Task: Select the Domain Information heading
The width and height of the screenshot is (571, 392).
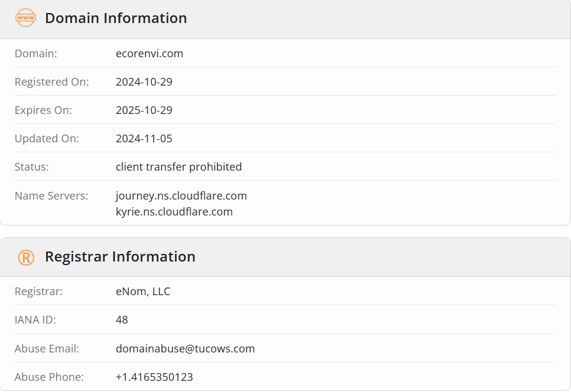Action: point(116,18)
